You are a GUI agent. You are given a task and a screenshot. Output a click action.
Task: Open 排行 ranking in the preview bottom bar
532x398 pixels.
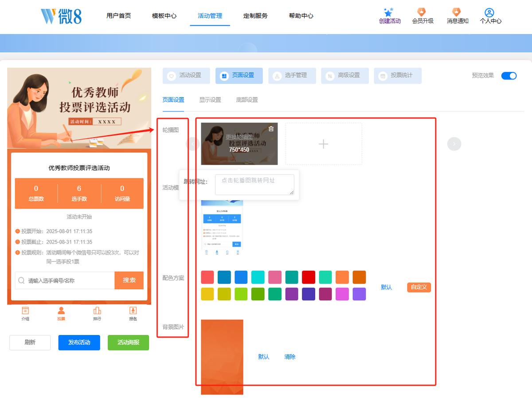pyautogui.click(x=97, y=314)
